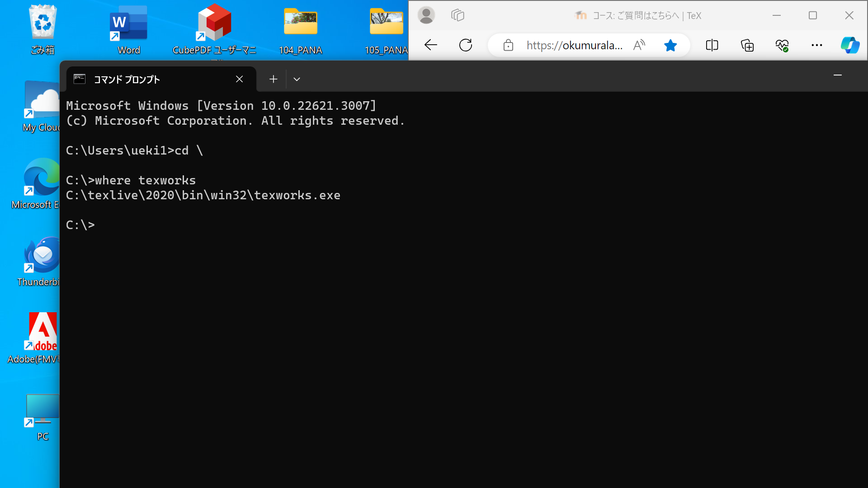Click the read aloud icon in browser toolbar

point(640,45)
